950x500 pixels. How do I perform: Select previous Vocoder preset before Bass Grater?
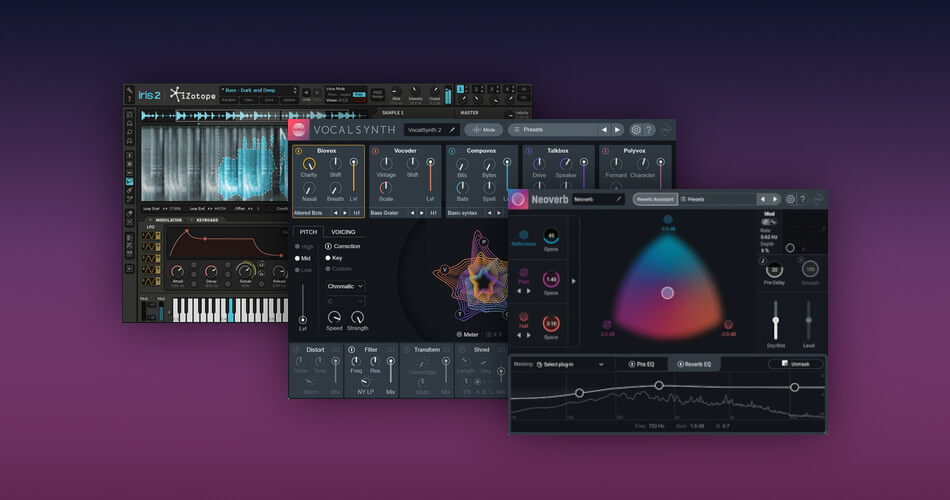[412, 213]
